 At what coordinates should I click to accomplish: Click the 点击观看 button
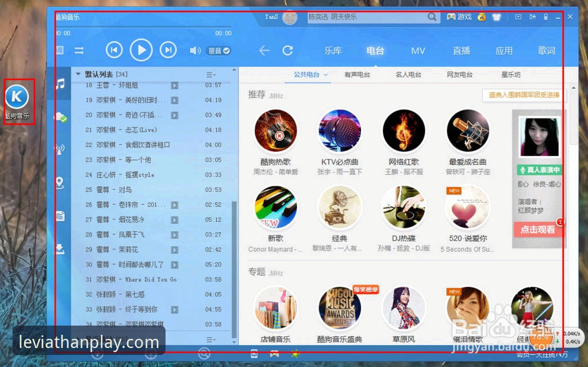point(537,230)
